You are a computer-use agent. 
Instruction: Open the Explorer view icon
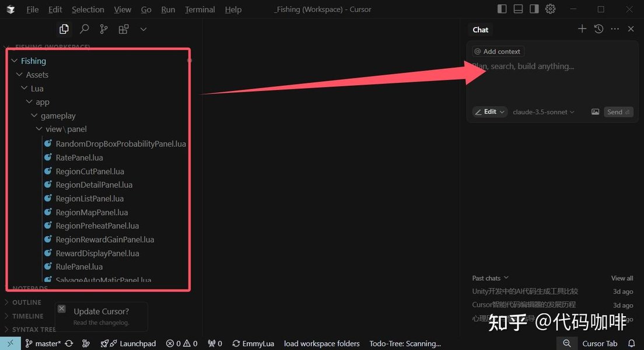(x=64, y=29)
